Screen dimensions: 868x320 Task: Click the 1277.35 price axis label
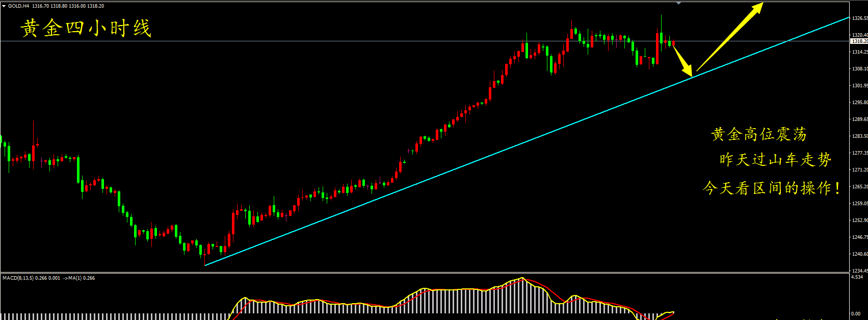(x=860, y=153)
